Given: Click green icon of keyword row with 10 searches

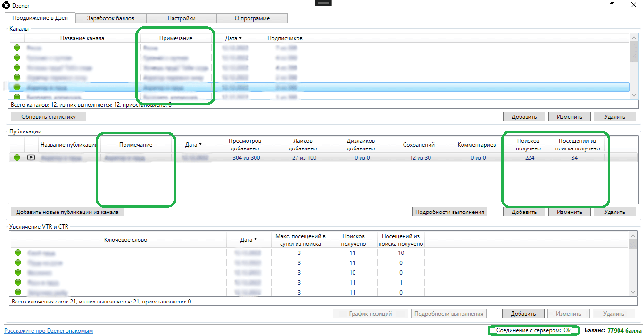Looking at the screenshot, I should coord(17,273).
